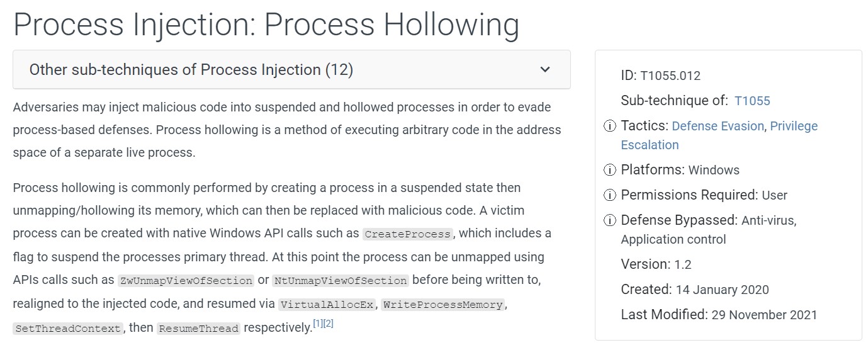Click the WriteProcessMemory code term
Screen dimensions: 868x345
pos(442,305)
